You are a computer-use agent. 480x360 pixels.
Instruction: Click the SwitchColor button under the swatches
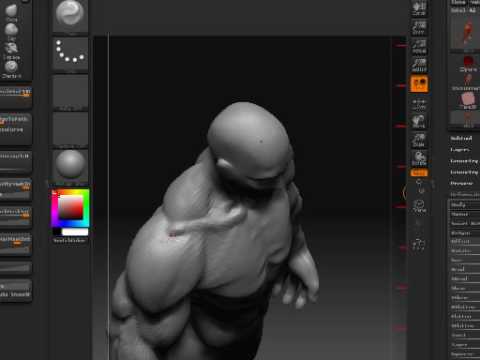[x=69, y=240]
